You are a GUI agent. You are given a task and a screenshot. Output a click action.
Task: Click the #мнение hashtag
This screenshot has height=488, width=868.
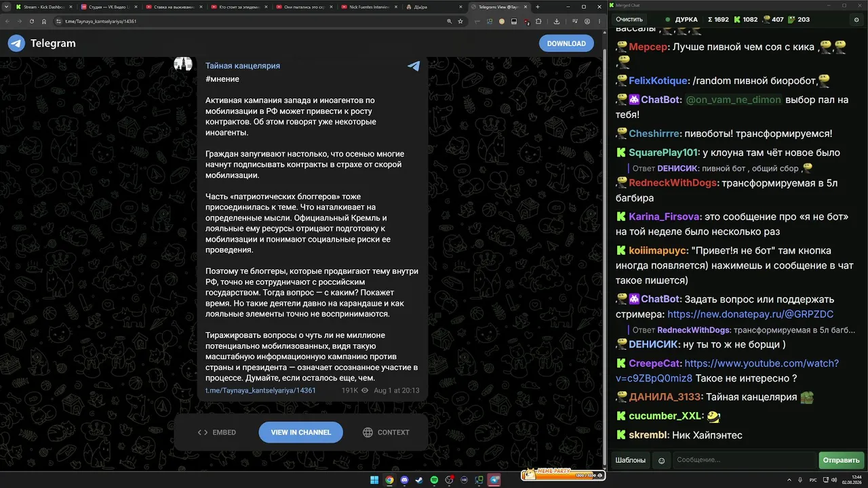[222, 79]
